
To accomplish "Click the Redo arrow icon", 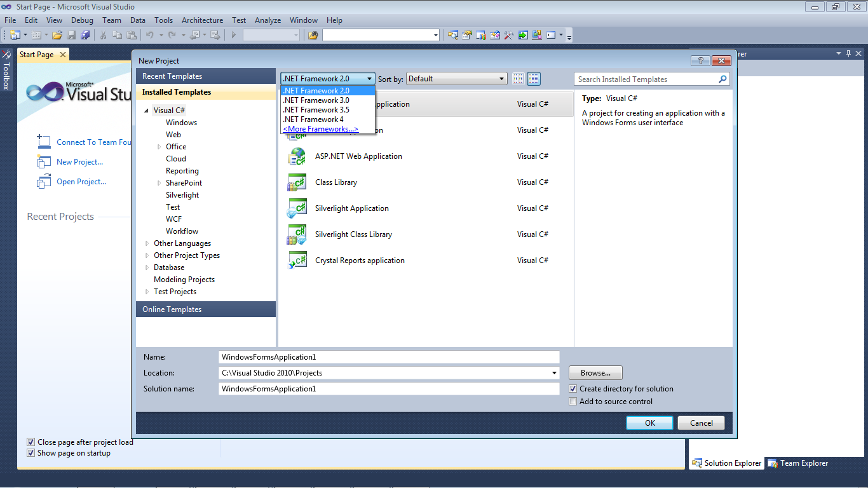I will point(172,35).
